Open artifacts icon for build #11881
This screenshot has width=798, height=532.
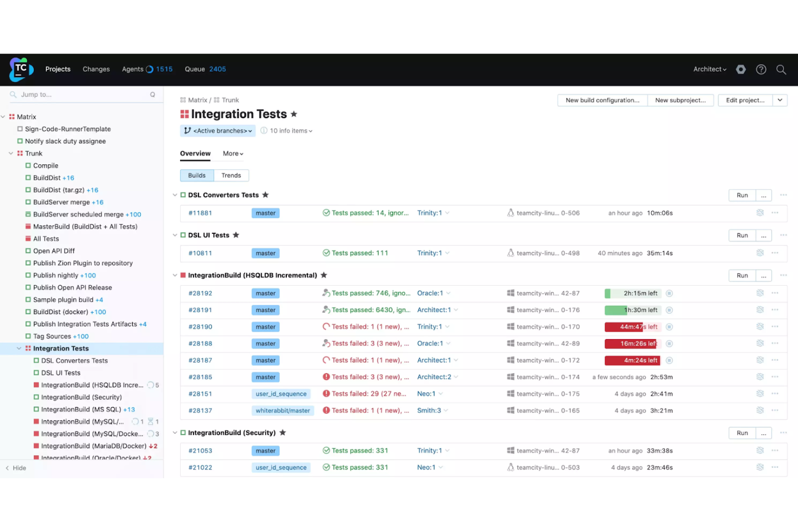click(760, 213)
